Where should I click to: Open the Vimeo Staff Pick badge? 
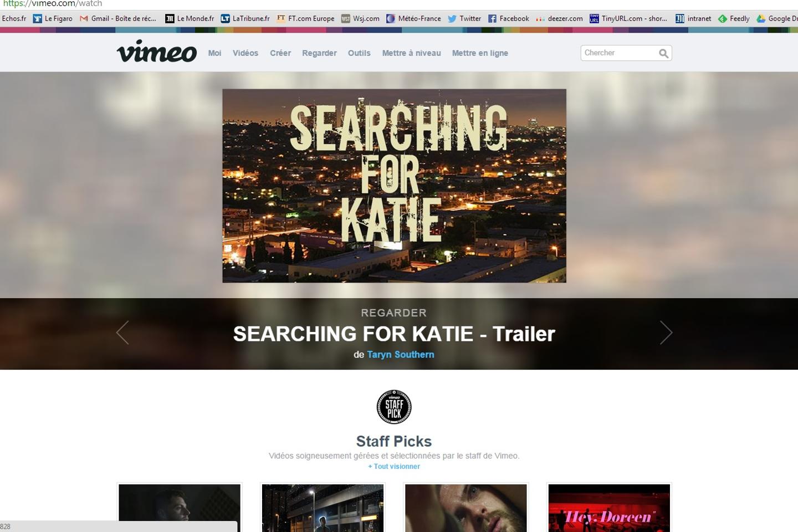point(394,406)
